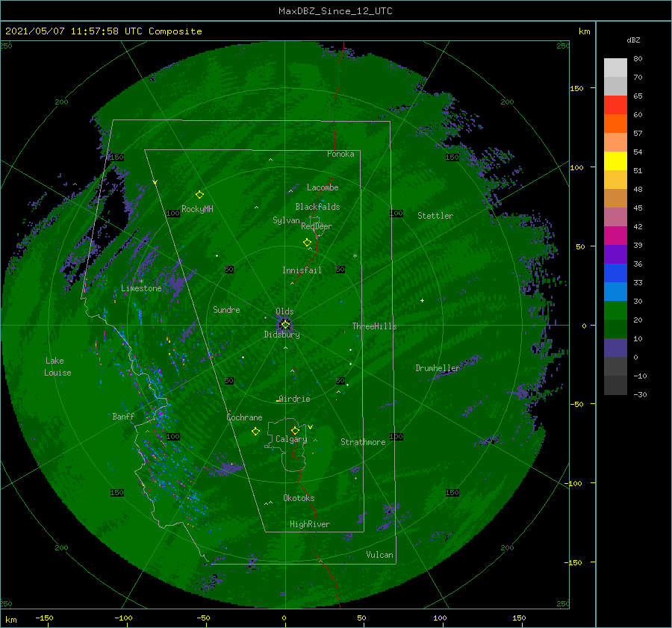Image resolution: width=672 pixels, height=628 pixels.
Task: Click the yellow diamond marker above the Calgary label
Action: pyautogui.click(x=295, y=430)
